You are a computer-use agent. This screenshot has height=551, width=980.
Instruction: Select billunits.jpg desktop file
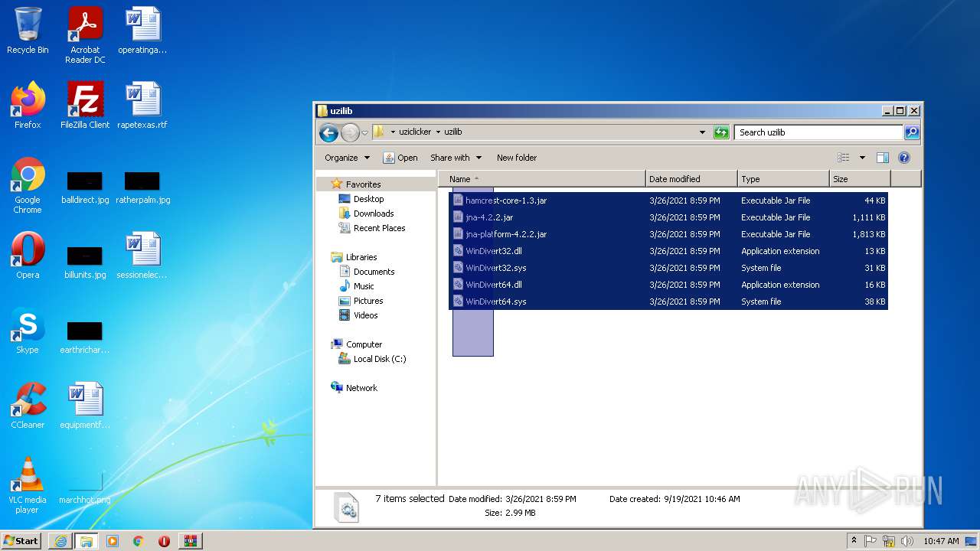click(x=85, y=262)
